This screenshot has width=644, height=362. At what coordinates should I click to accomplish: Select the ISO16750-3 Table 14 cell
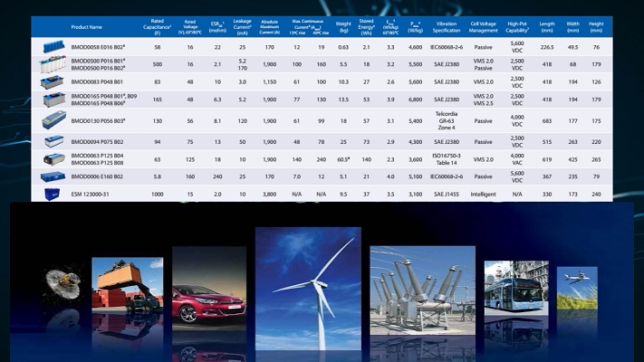[x=447, y=159]
